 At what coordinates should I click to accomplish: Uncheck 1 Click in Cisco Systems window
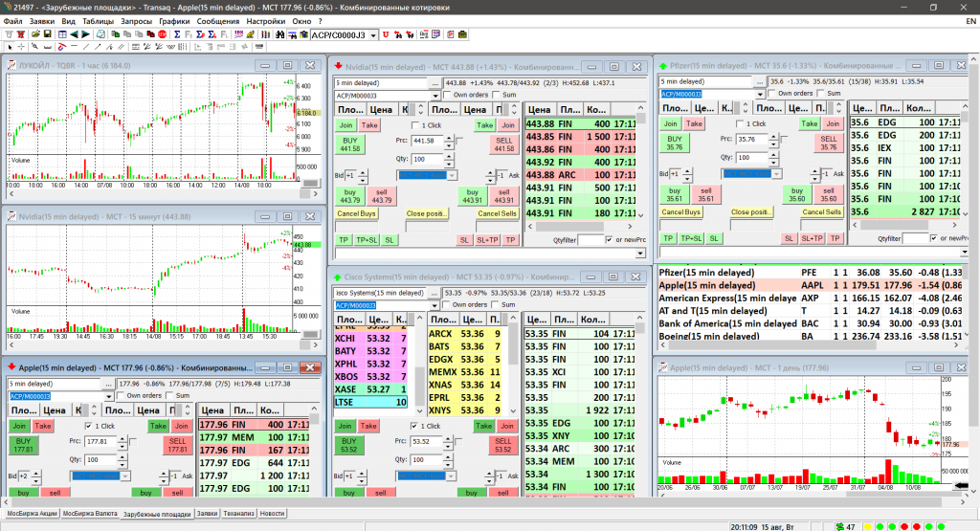413,426
